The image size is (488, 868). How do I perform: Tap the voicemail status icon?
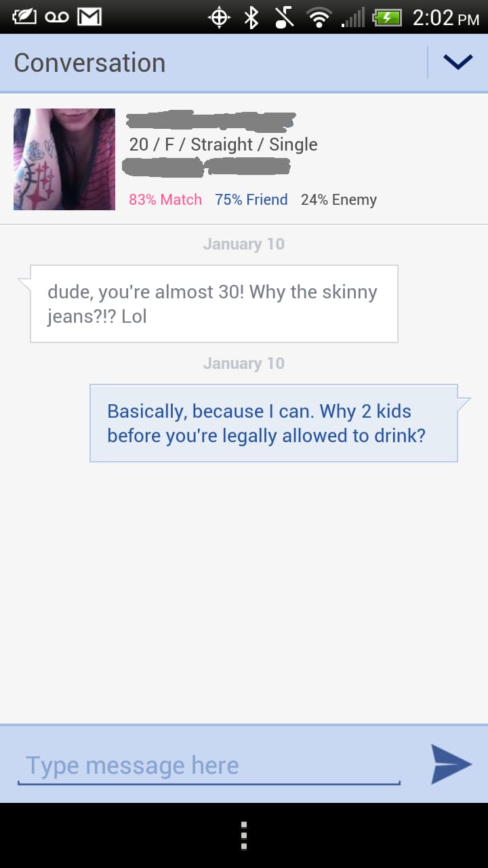(x=56, y=17)
